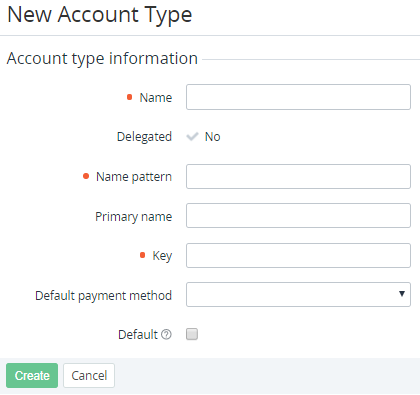The image size is (420, 395).
Task: Click the help question mark beside Default
Action: click(x=166, y=334)
